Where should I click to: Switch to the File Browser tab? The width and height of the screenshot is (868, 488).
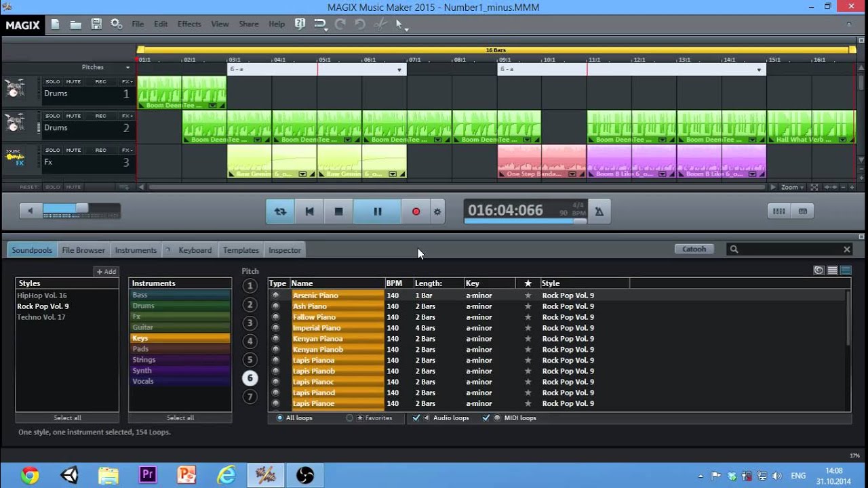tap(83, 250)
